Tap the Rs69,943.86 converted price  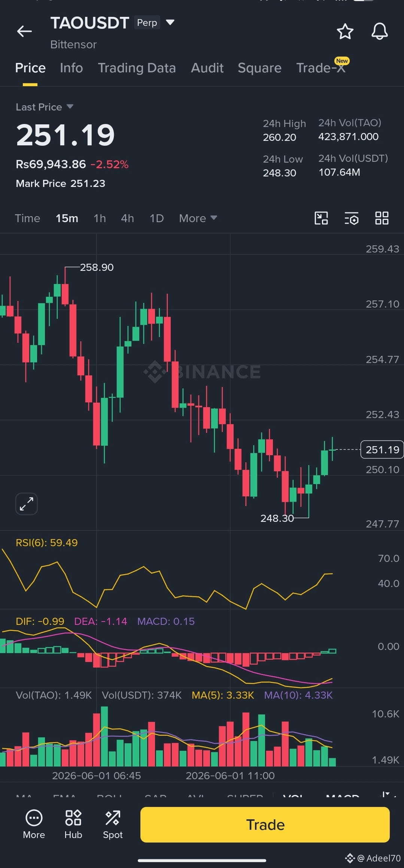coord(51,164)
